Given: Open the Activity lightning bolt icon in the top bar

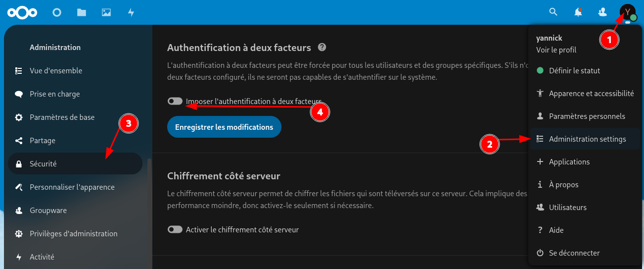Looking at the screenshot, I should pyautogui.click(x=131, y=12).
